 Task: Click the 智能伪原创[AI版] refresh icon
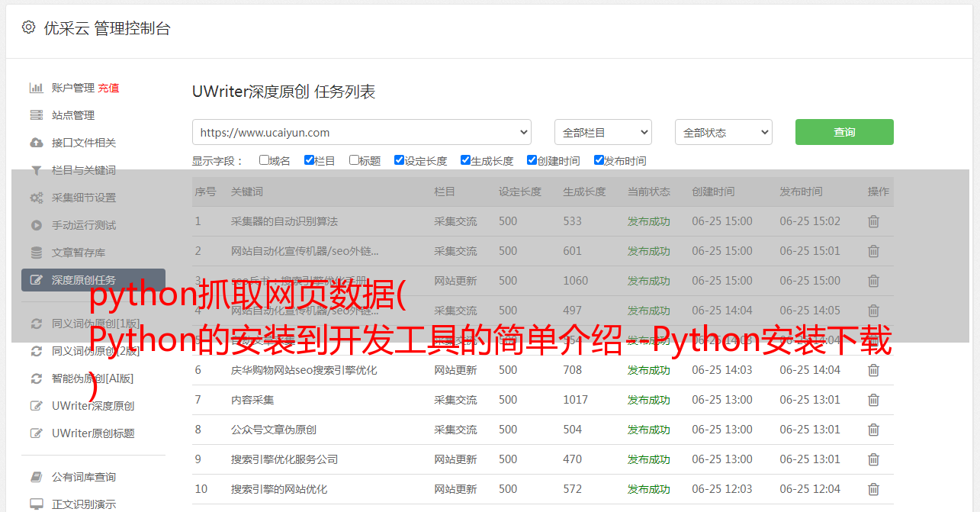coord(36,378)
